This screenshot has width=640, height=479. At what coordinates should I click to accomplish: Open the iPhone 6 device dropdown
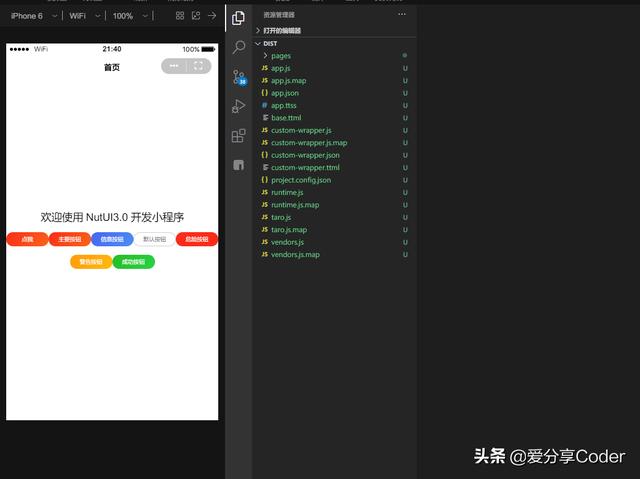[33, 16]
